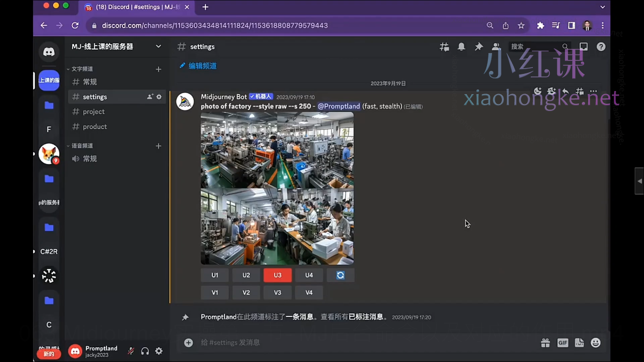Image resolution: width=644 pixels, height=362 pixels.
Task: Open Discord home direct messages icon
Action: 49,52
